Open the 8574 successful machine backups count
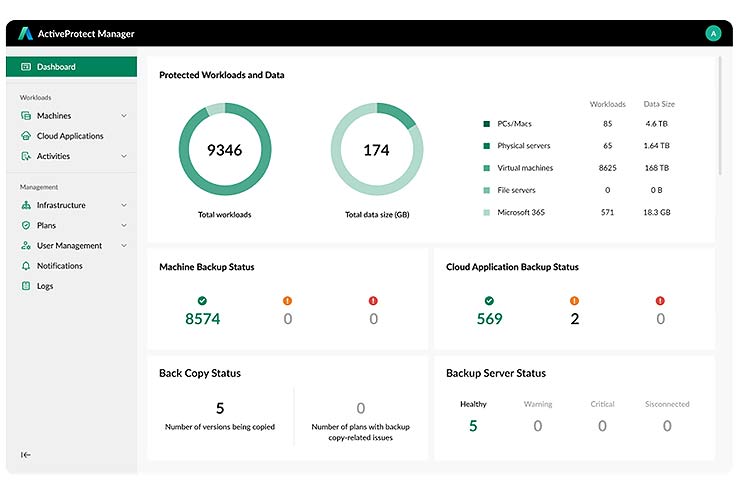 [x=202, y=319]
